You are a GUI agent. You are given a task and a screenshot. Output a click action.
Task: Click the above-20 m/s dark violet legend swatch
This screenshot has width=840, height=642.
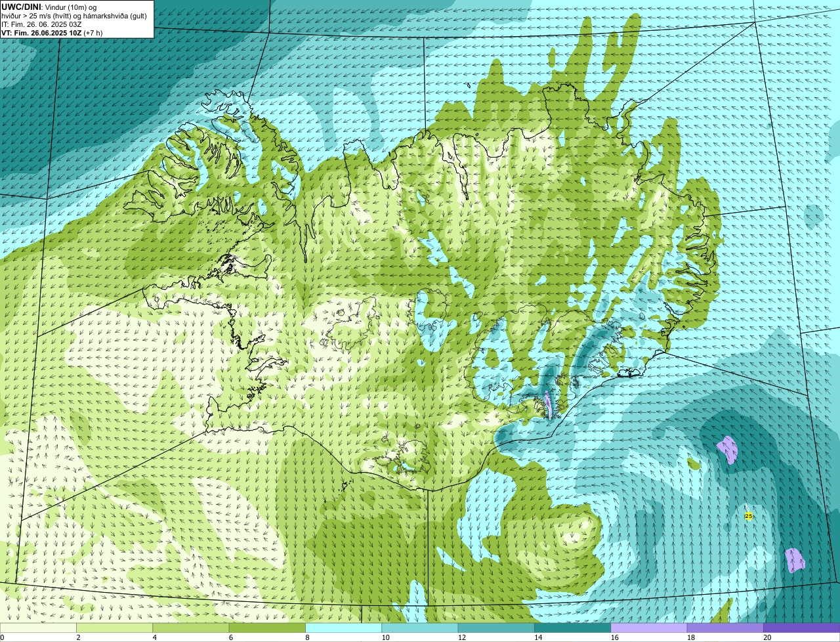(801, 628)
